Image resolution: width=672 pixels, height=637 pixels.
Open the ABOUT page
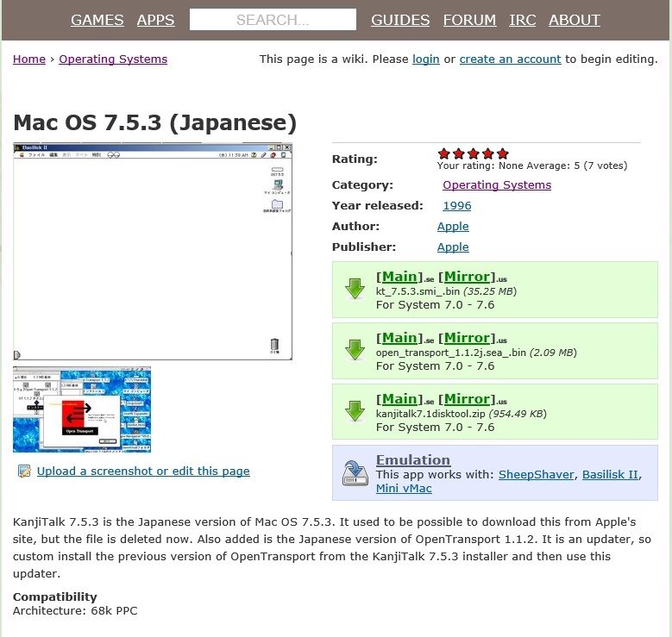(x=575, y=20)
